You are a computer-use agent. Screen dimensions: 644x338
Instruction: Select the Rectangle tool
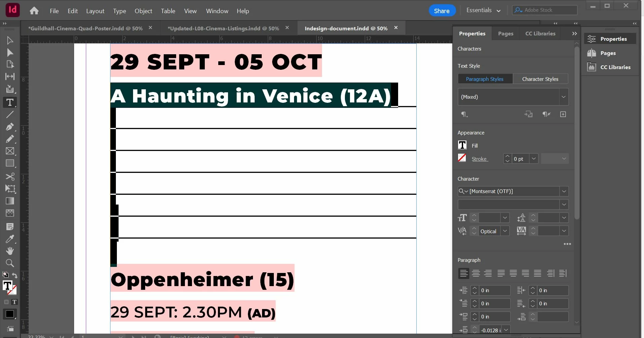click(x=10, y=163)
